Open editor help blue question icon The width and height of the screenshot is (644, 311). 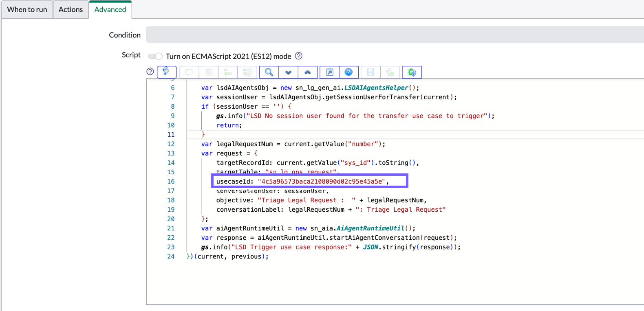349,72
